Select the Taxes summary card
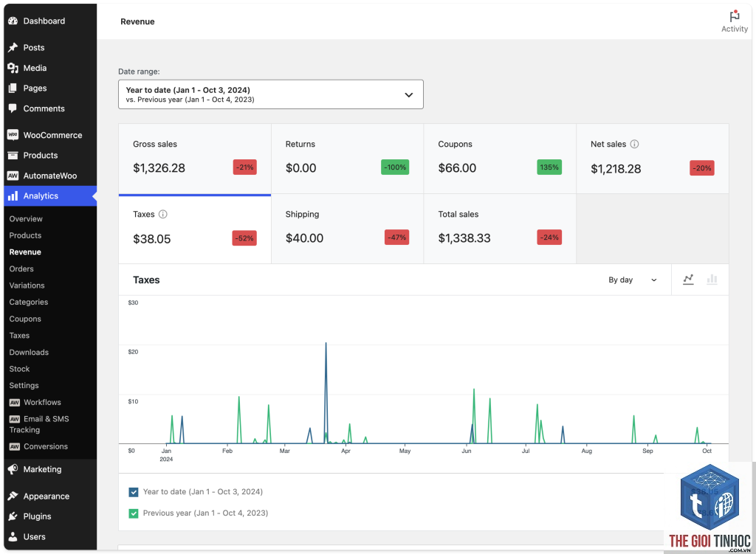This screenshot has height=554, width=756. (x=195, y=229)
